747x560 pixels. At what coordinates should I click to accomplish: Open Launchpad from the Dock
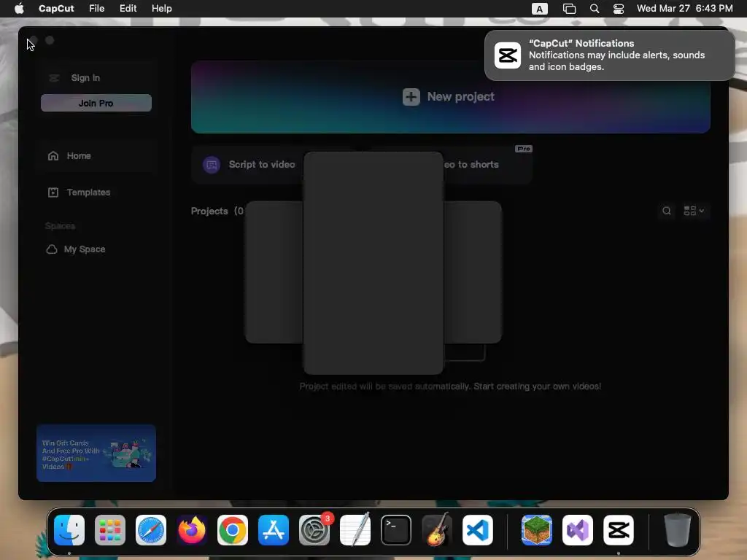[110, 530]
